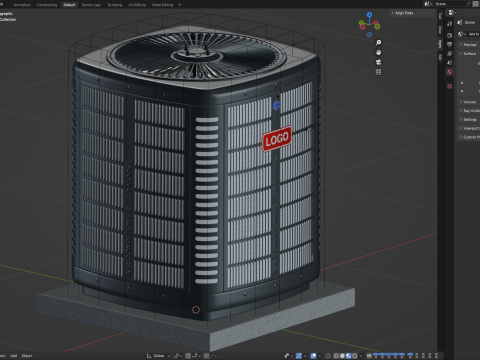Screen dimensions: 480x360
Task: Toggle snapping magnet icon
Action: click(x=188, y=356)
